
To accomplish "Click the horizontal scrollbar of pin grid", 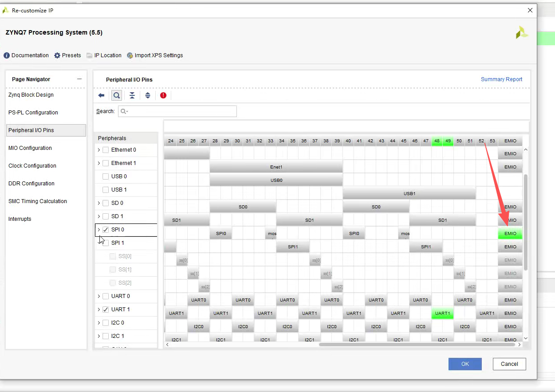I will 417,345.
